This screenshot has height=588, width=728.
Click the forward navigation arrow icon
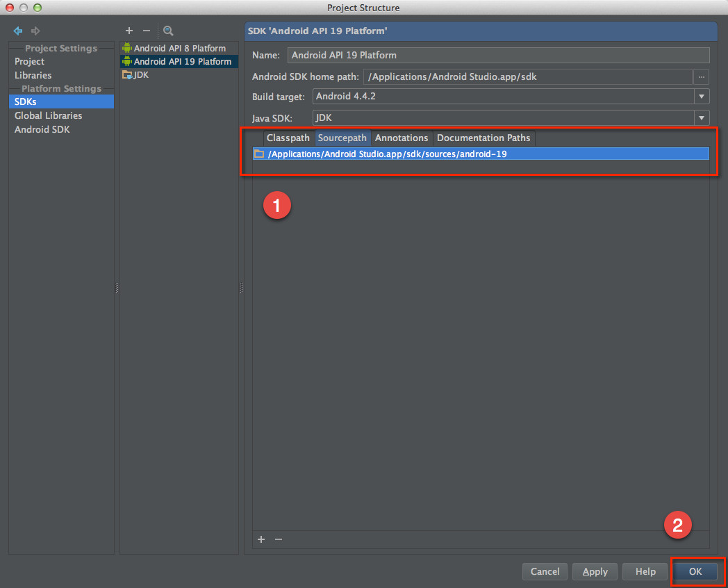coord(35,31)
